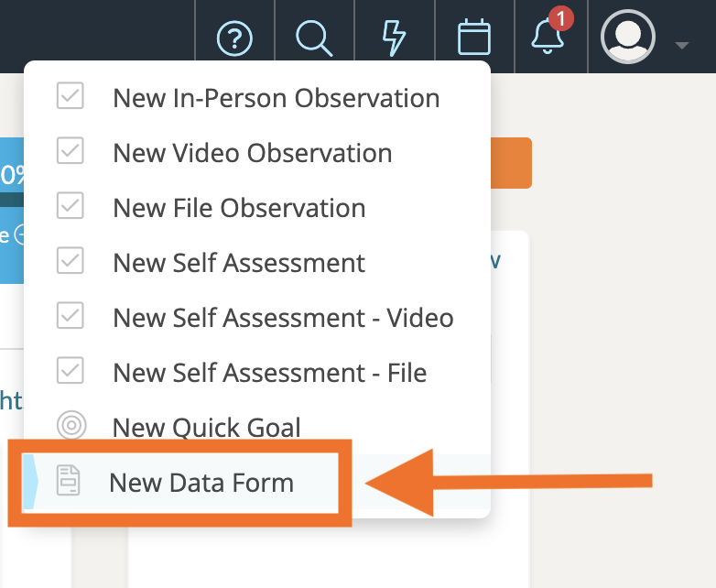Open the help question mark icon
Screen dimensions: 716x588
coord(234,38)
